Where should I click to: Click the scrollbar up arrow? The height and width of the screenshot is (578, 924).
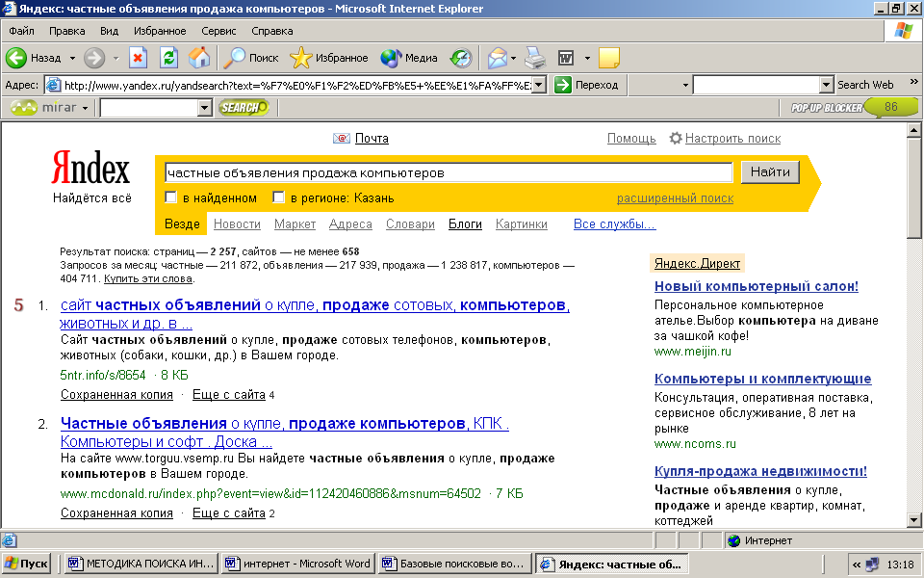[x=914, y=130]
